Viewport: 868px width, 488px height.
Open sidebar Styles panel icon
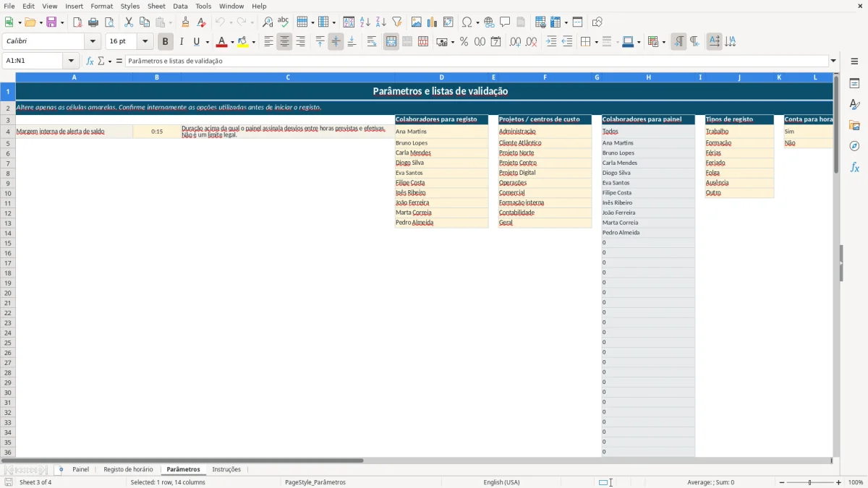click(854, 104)
